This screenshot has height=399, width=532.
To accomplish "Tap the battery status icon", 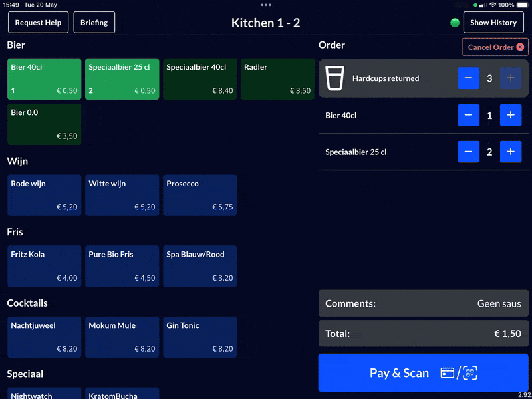I will tap(523, 5).
